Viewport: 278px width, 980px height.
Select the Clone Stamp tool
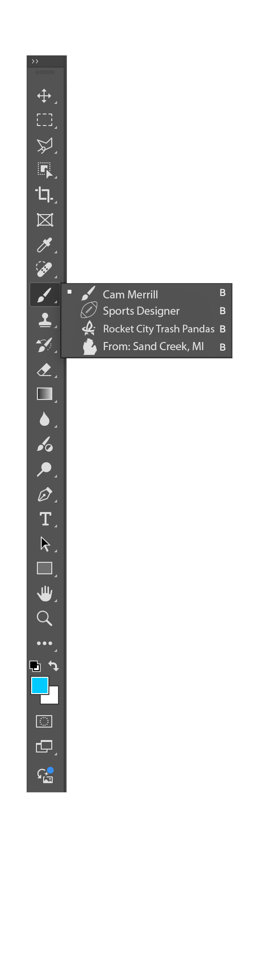(45, 319)
